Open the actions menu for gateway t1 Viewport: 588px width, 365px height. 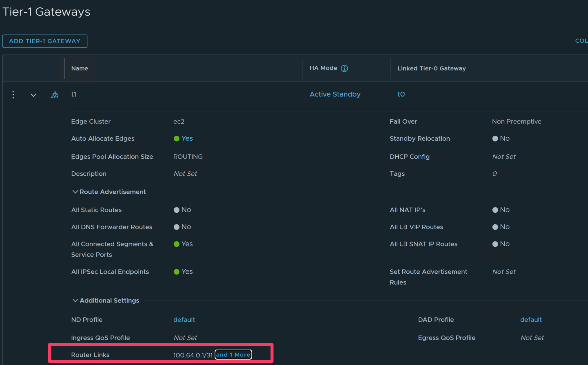click(13, 95)
